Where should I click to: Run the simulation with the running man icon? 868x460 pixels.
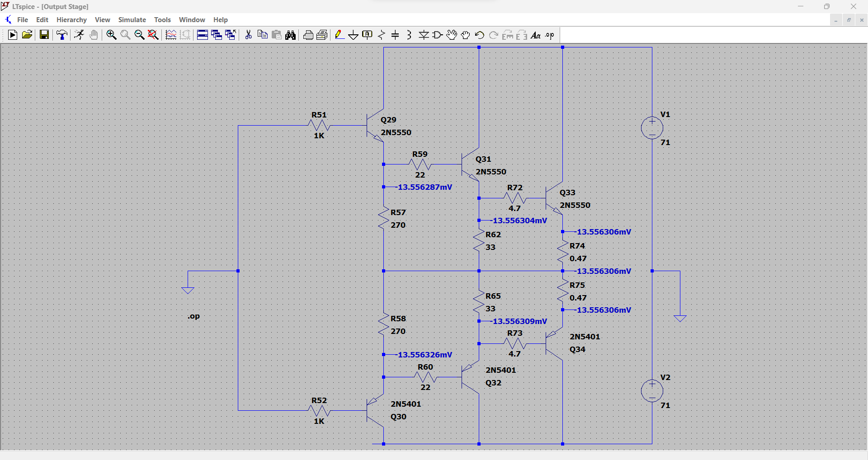[79, 35]
